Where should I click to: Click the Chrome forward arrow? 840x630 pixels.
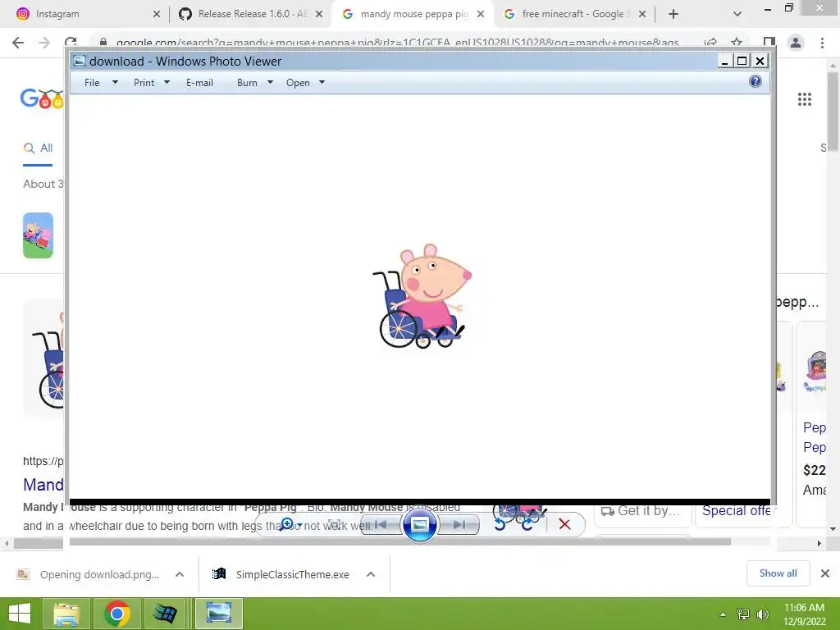[x=44, y=43]
